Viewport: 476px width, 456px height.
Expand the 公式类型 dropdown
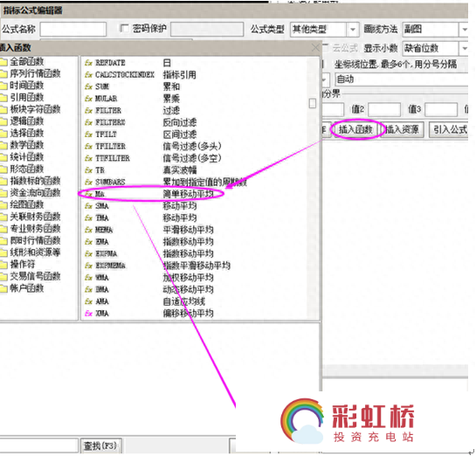pos(353,30)
